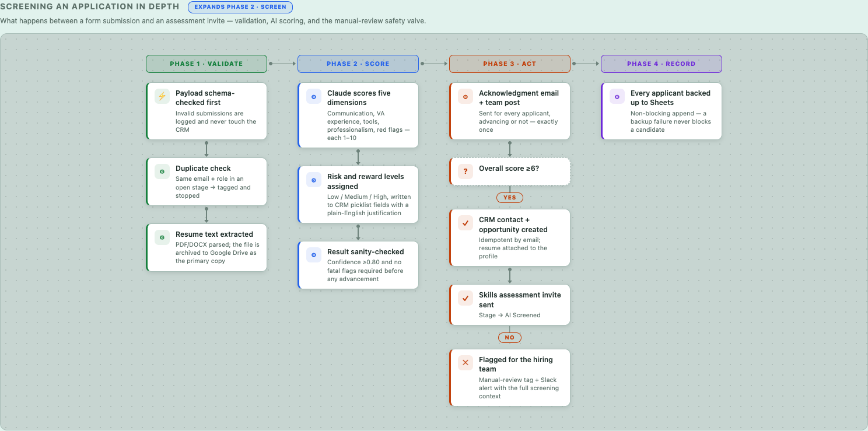Click the PDF/DOCX parsed description text

tap(218, 253)
